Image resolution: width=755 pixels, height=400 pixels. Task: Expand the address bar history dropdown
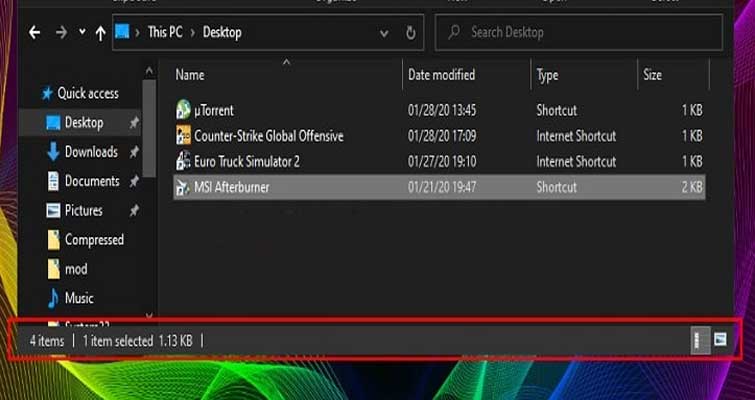[384, 33]
